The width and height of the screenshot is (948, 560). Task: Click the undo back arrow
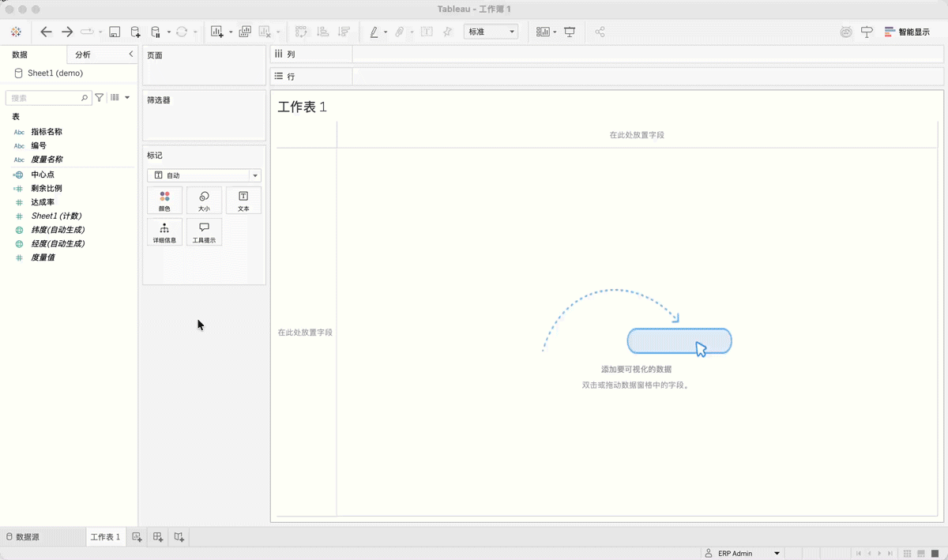coord(46,32)
